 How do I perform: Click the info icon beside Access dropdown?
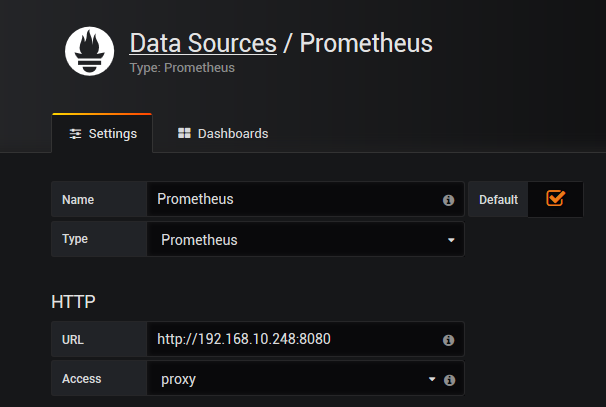(449, 380)
